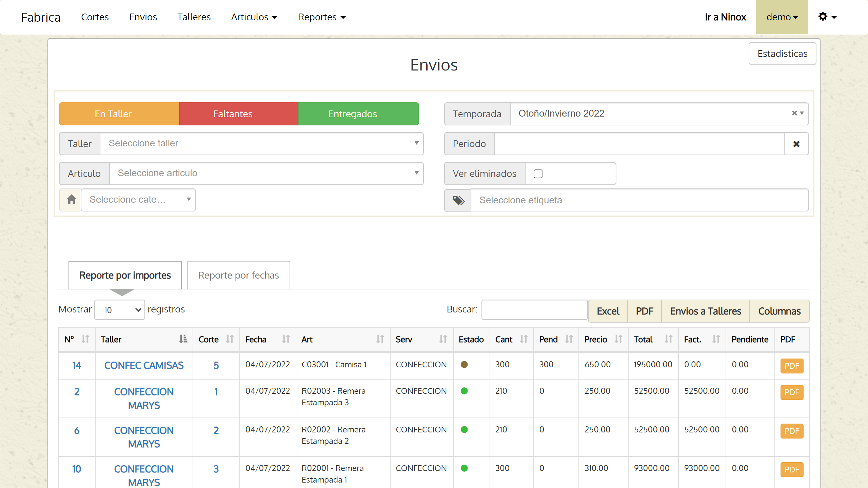Open the Seleccione articulo dropdown
The image size is (868, 488).
tap(267, 174)
